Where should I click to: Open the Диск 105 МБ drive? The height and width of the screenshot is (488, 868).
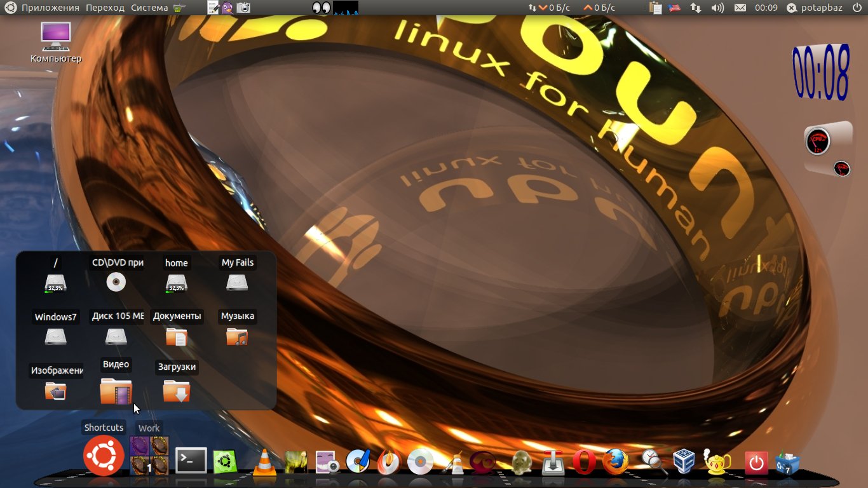116,336
